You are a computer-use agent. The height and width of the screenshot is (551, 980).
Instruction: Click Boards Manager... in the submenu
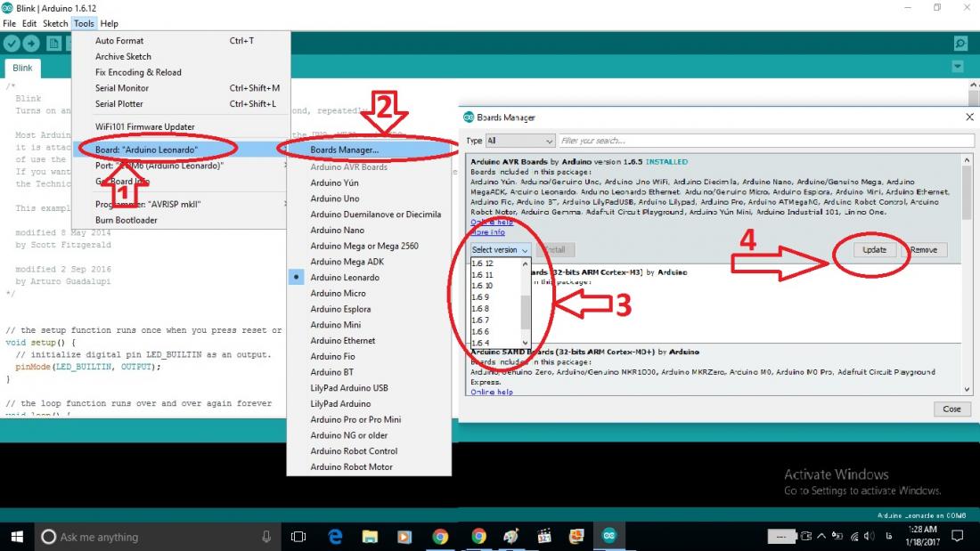(x=344, y=150)
